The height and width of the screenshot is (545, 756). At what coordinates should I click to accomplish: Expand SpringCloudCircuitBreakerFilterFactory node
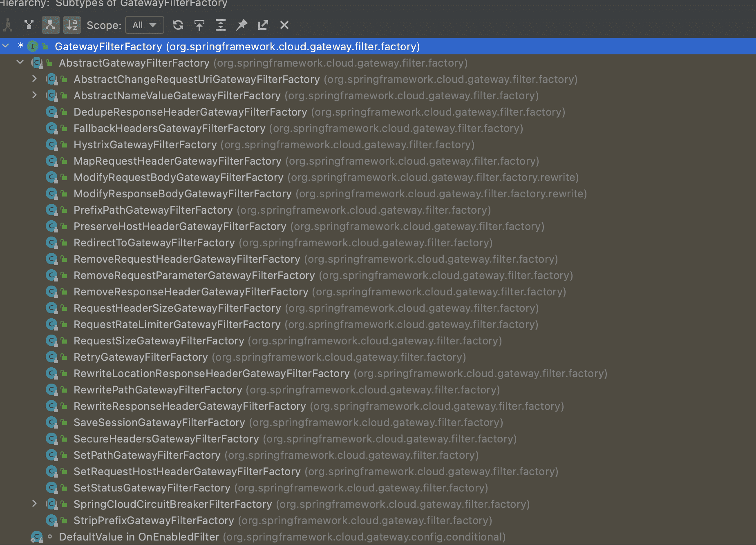point(35,504)
